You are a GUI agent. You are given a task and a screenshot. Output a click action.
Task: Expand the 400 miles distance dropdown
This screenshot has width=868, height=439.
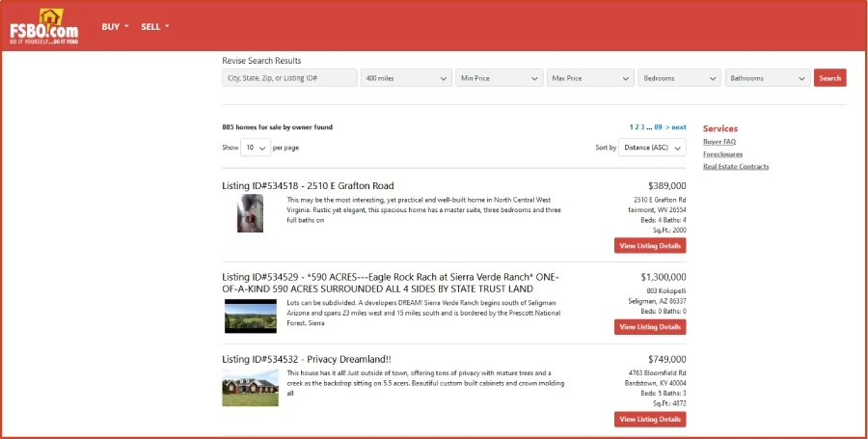pyautogui.click(x=406, y=78)
